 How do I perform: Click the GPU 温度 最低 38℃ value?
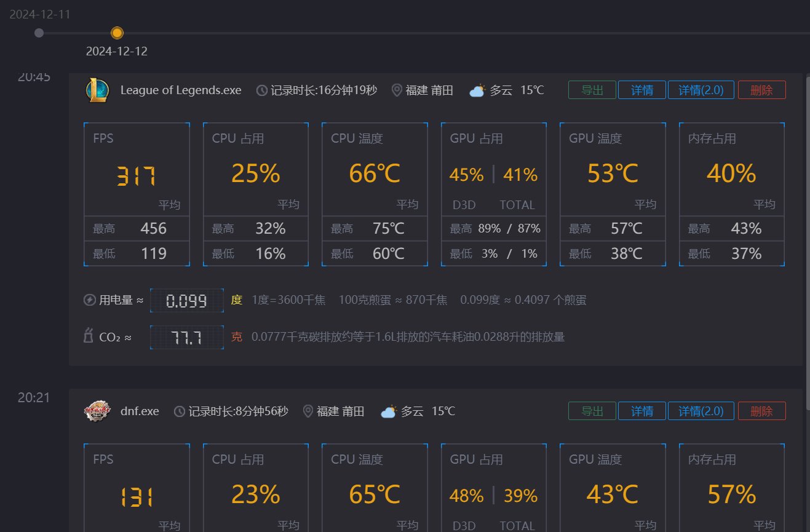627,253
